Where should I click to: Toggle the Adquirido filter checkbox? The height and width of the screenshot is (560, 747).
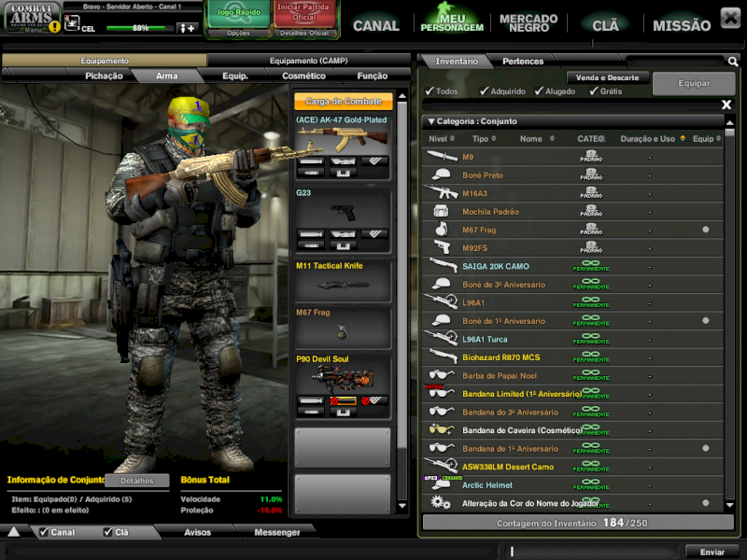(485, 91)
